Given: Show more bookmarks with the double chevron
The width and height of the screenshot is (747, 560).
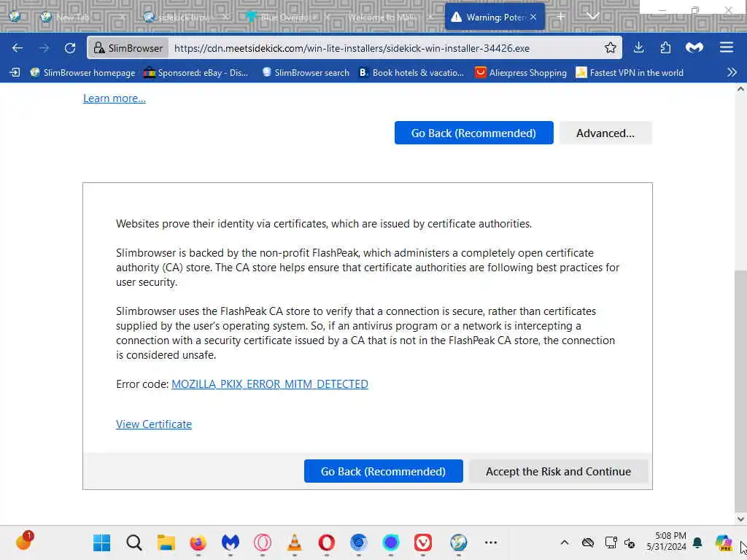Looking at the screenshot, I should [732, 72].
